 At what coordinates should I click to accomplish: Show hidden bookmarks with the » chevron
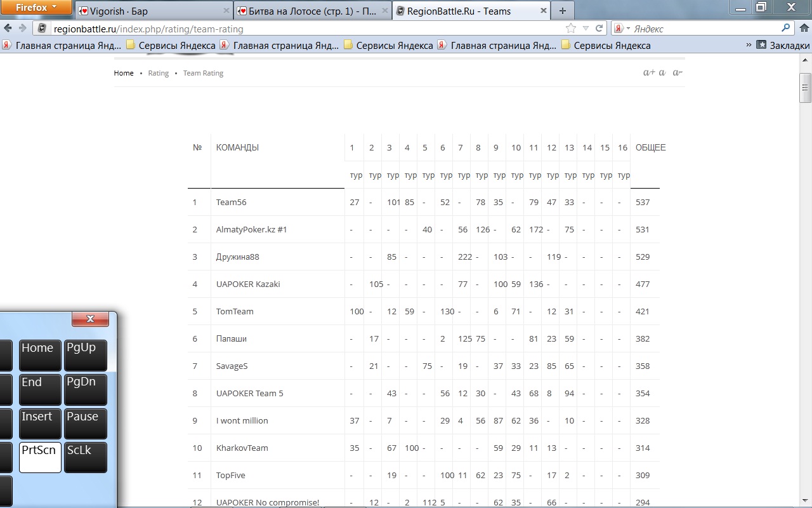[749, 45]
